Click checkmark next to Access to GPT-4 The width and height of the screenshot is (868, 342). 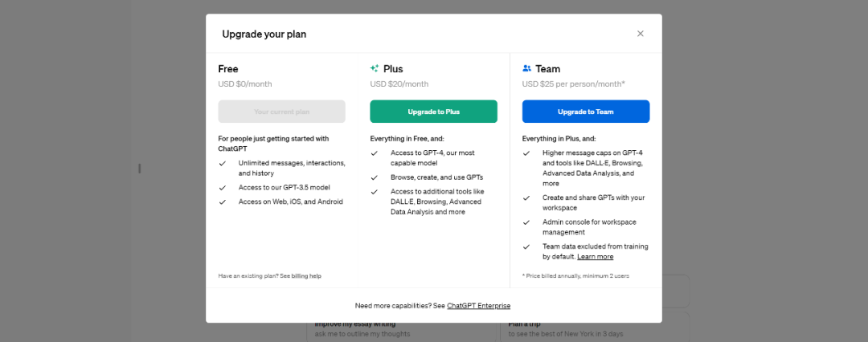point(375,153)
